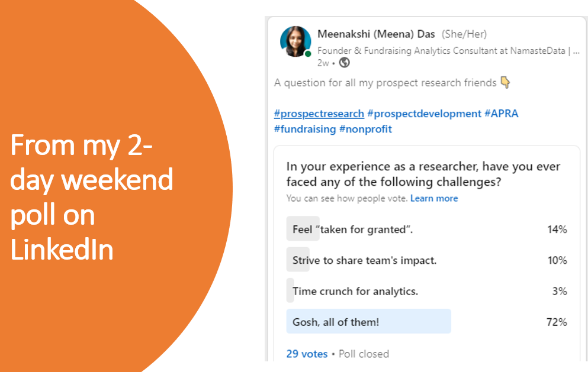Screen dimensions: 588x372
Task: Open the #fundraising hashtag
Action: click(305, 129)
